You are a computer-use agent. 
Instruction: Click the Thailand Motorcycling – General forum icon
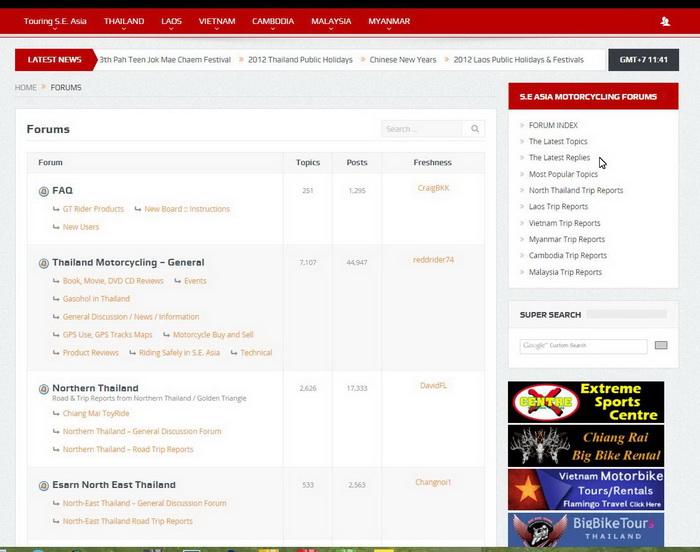click(43, 263)
